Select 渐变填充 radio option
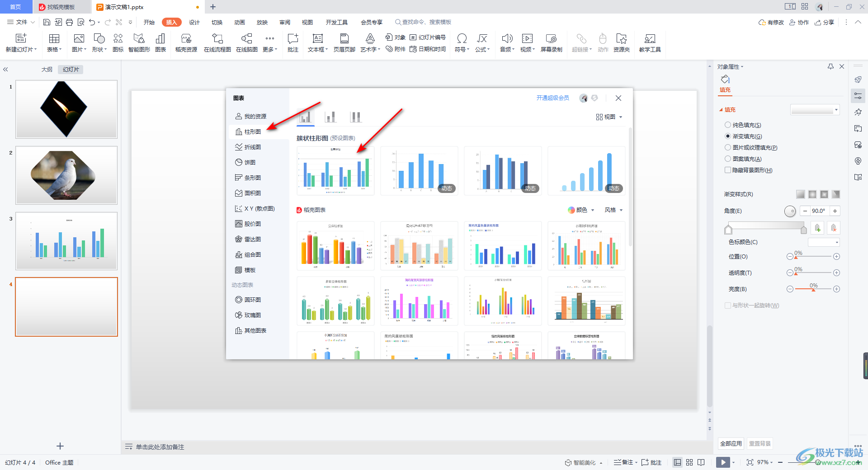This screenshot has width=868, height=470. point(728,136)
